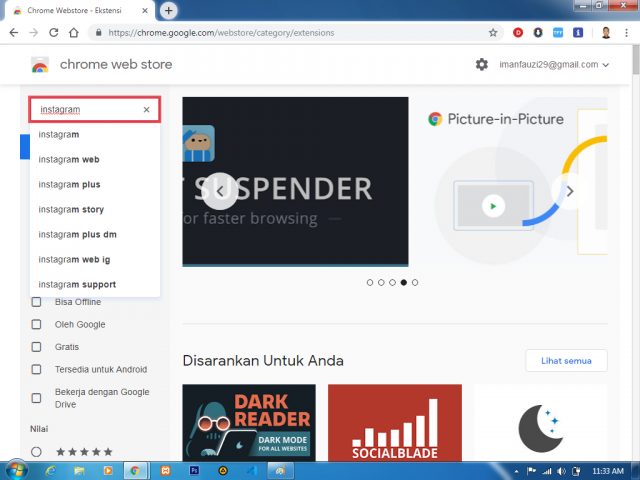Select the second carousel dot

point(381,282)
